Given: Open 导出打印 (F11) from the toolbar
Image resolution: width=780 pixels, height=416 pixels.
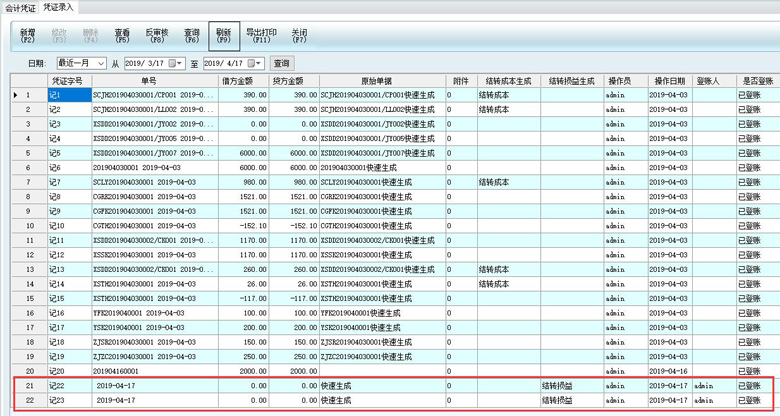Looking at the screenshot, I should [262, 36].
